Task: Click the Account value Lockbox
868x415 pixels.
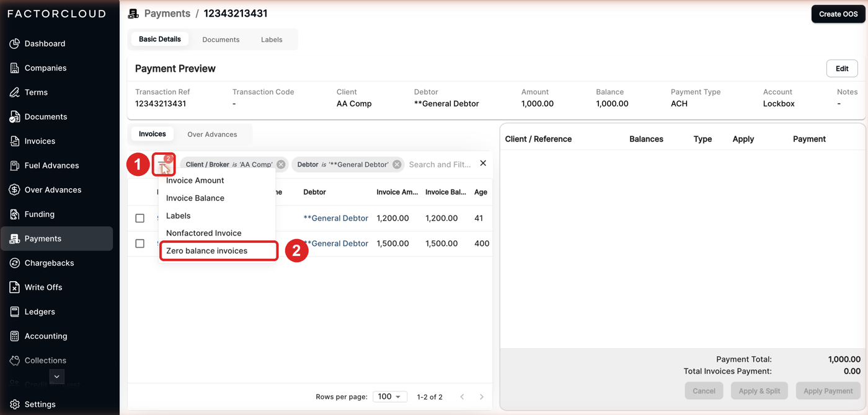Action: [x=779, y=104]
